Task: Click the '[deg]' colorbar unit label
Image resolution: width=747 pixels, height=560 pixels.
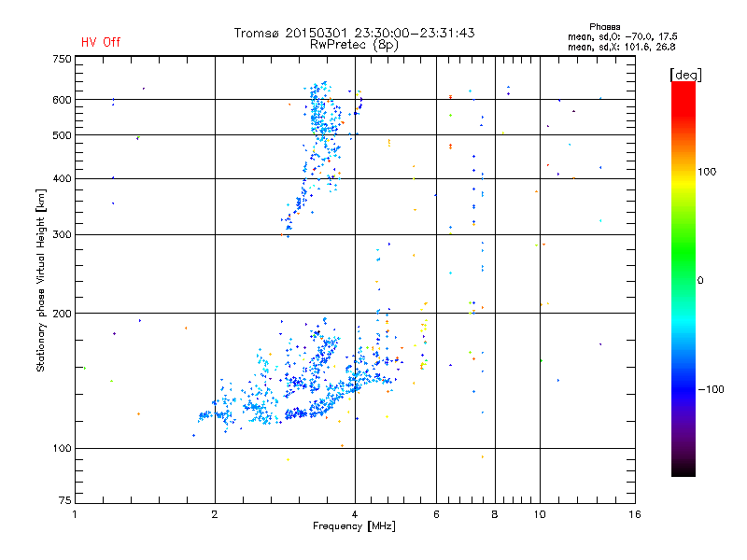Action: pos(685,75)
